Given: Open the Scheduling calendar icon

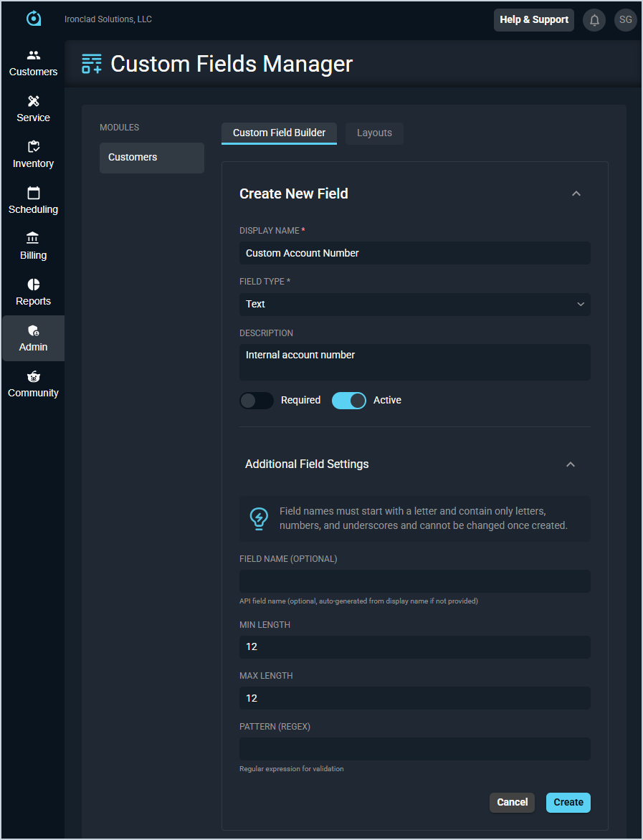Looking at the screenshot, I should point(33,194).
